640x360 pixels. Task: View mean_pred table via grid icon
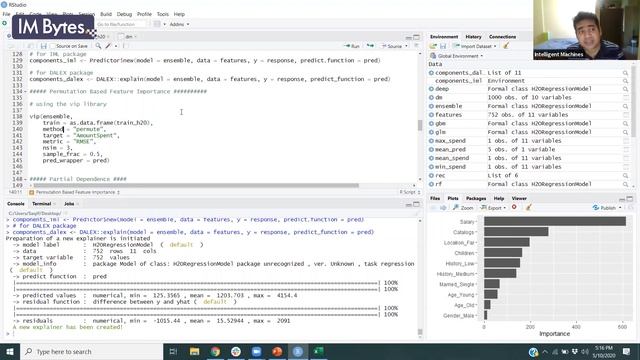pos(625,149)
